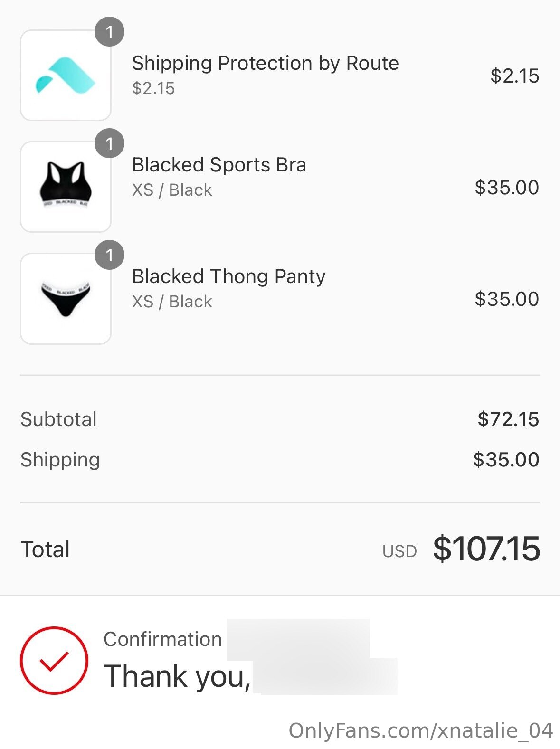Click the $2.15 price right of Route protection
The height and width of the screenshot is (749, 560).
514,76
